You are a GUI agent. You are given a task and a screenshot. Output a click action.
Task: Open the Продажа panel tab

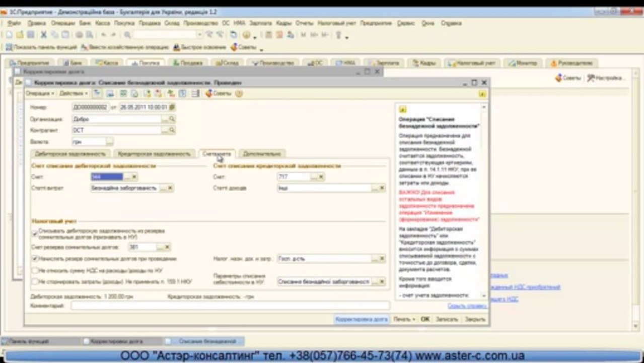coord(187,63)
